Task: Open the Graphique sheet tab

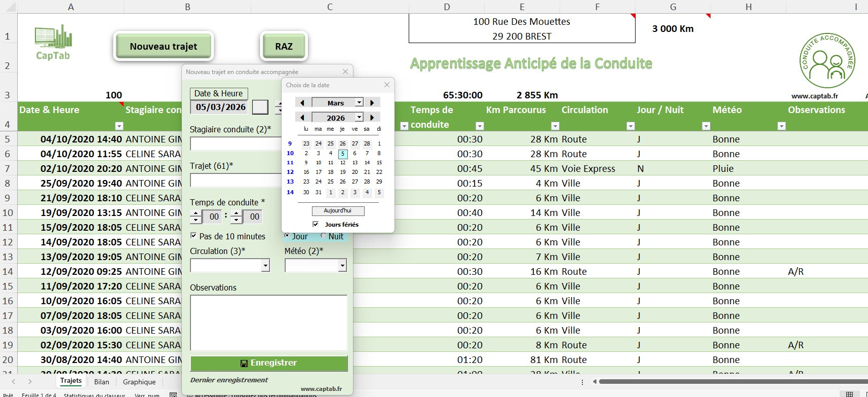Action: click(x=139, y=382)
